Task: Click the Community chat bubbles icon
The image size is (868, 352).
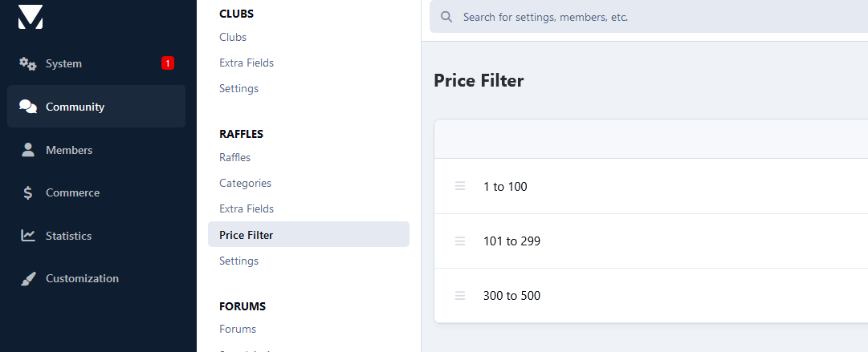Action: pos(27,107)
